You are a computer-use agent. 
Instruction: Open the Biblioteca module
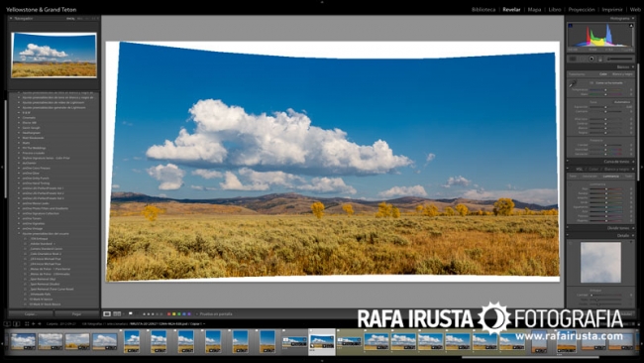483,10
